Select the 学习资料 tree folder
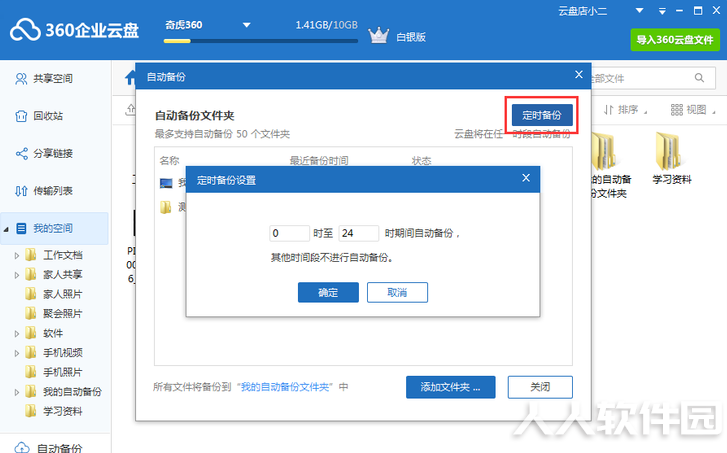The width and height of the screenshot is (727, 453). [54, 411]
